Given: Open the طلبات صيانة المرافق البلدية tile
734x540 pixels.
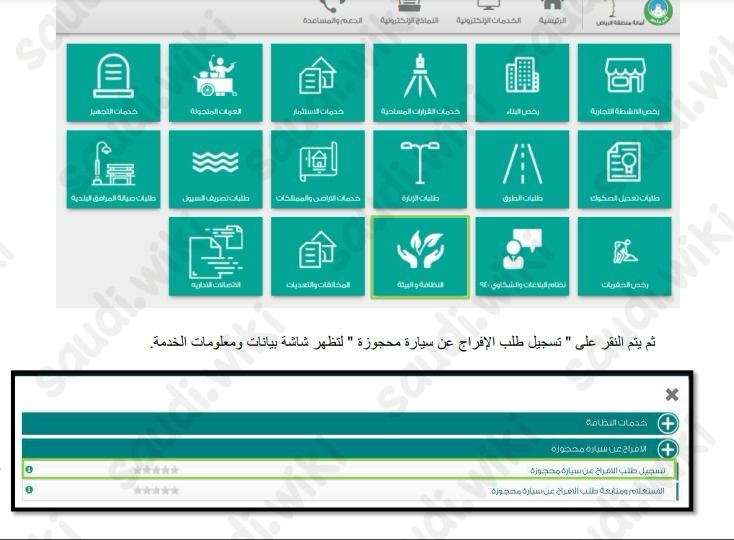Looking at the screenshot, I should (x=113, y=169).
